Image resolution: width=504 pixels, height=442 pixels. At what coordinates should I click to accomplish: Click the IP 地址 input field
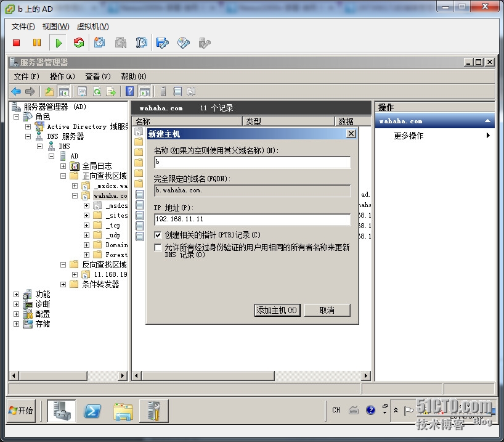pos(253,219)
